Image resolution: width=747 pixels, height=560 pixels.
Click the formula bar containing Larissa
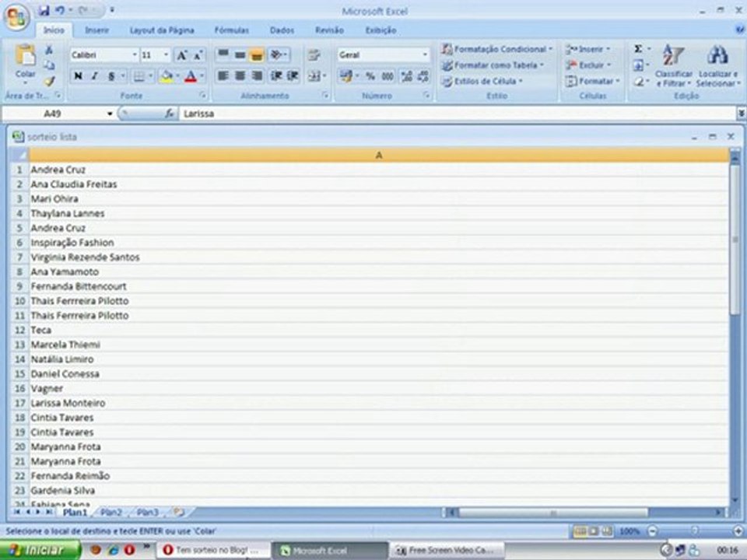click(x=458, y=114)
